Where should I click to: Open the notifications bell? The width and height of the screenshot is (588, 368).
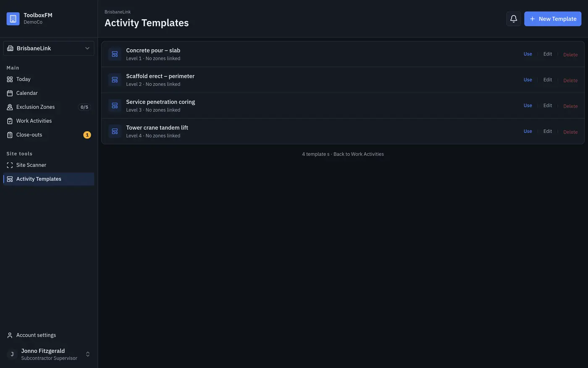pos(513,19)
